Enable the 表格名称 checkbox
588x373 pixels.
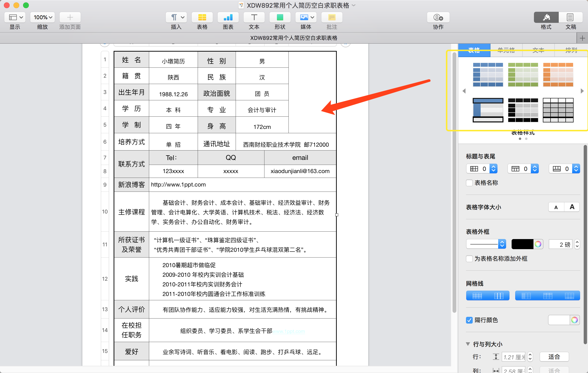click(469, 183)
